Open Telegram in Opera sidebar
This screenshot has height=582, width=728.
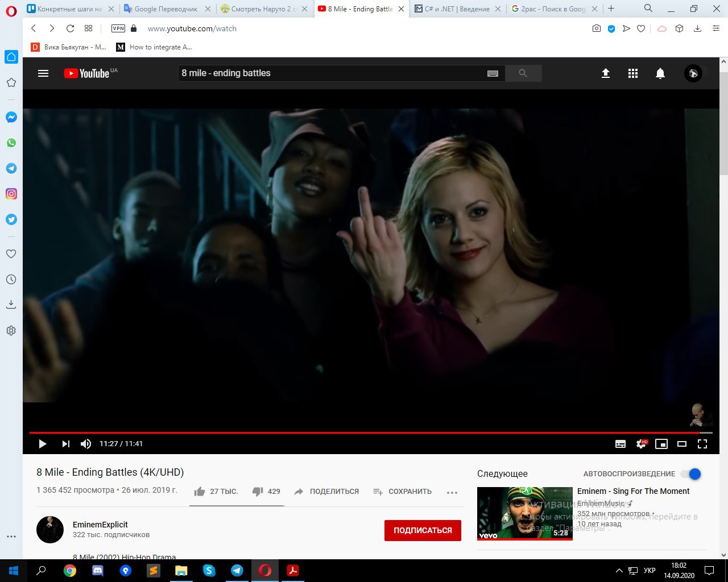pos(11,168)
